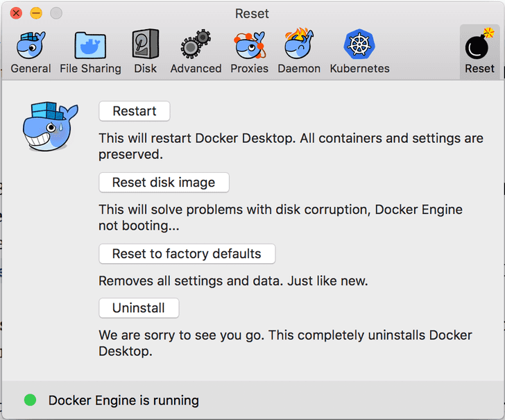Open the Disk settings pane

click(146, 51)
